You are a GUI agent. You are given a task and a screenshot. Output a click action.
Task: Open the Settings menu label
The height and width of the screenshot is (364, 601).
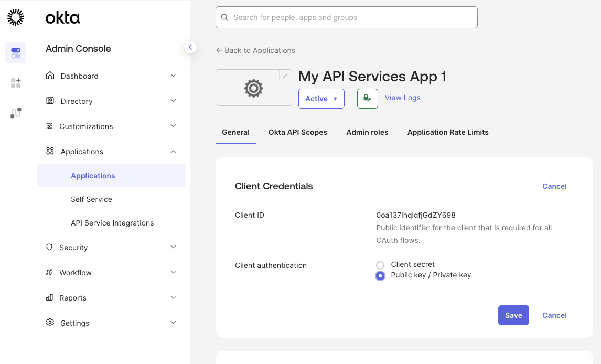point(75,323)
